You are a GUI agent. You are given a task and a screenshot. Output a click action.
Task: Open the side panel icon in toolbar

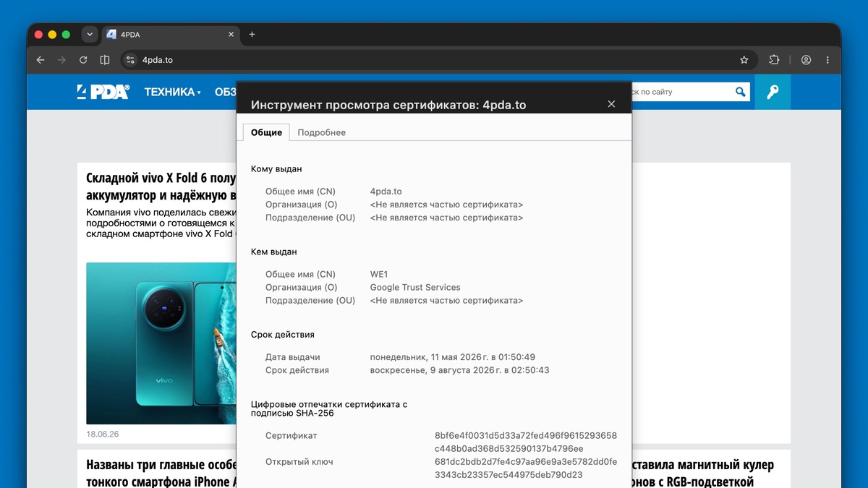105,60
